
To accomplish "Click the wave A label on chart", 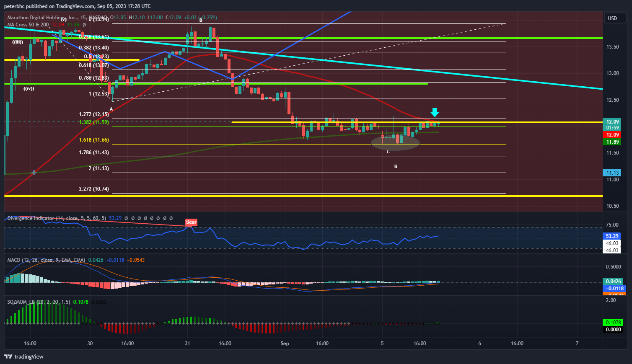I will click(111, 109).
